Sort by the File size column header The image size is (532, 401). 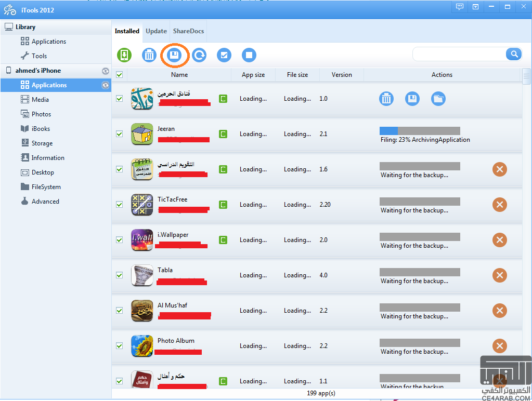[297, 75]
